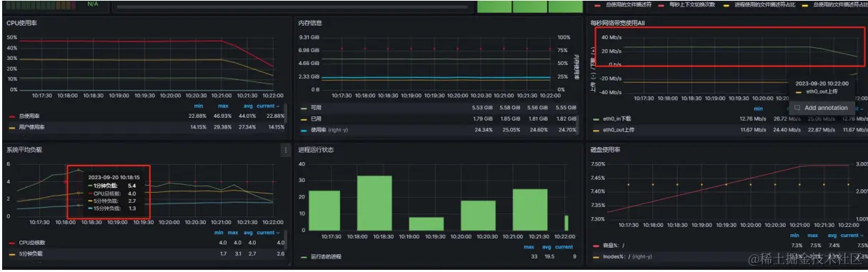
Task: Sort CPU使用率 legend by current column
Action: pyautogui.click(x=269, y=106)
